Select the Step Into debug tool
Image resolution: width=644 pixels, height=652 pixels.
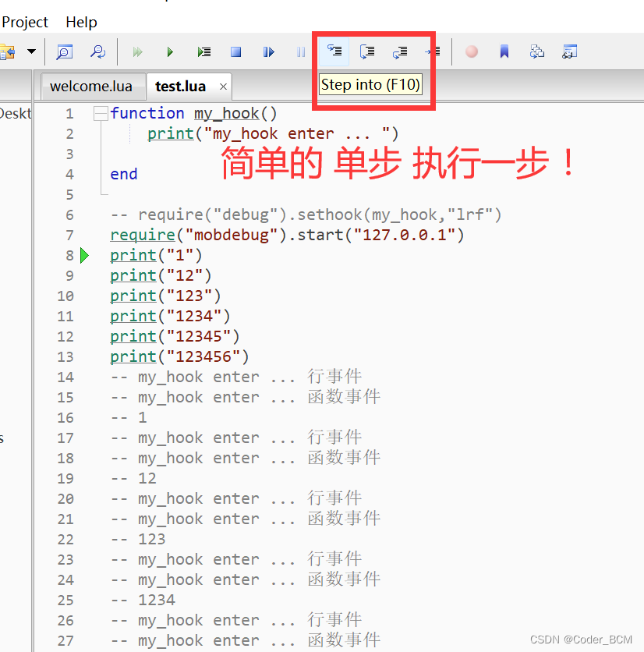pos(334,51)
